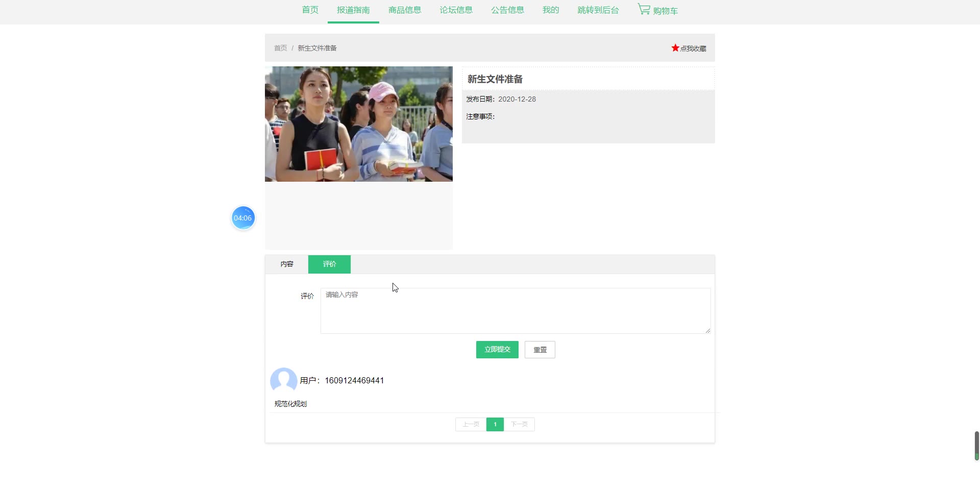Open 我的 navigation item

pos(551,10)
